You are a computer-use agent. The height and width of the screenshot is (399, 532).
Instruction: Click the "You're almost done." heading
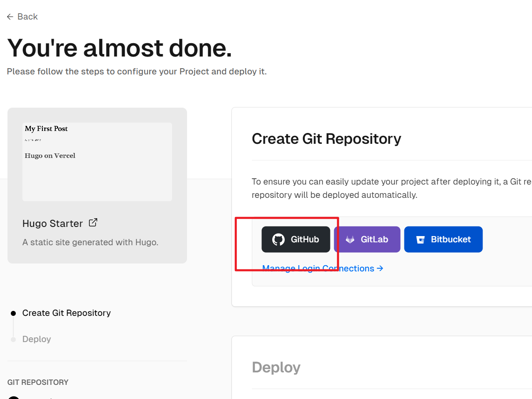click(x=120, y=48)
